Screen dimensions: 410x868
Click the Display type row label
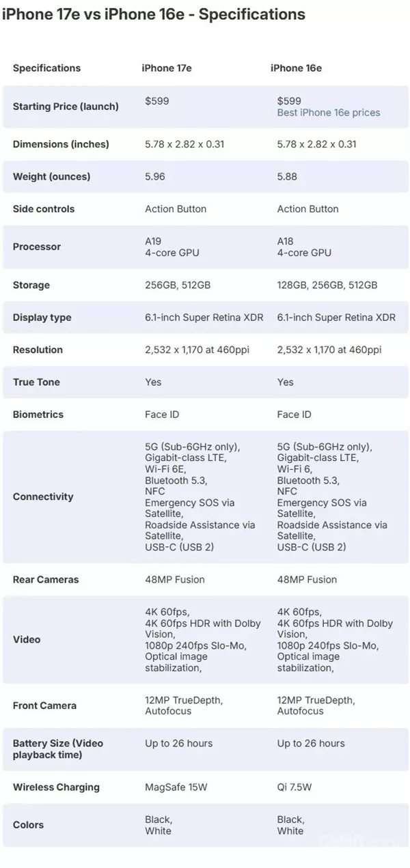point(42,318)
